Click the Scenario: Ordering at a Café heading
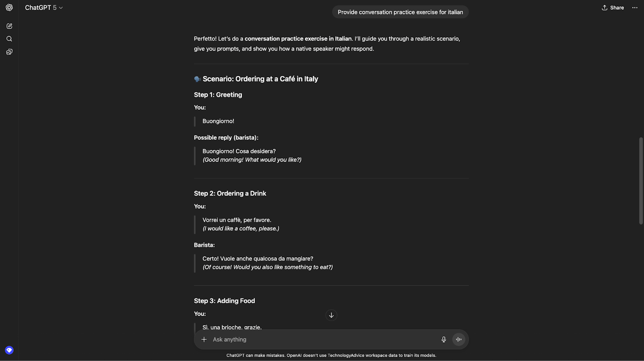This screenshot has height=361, width=644. coord(260,79)
